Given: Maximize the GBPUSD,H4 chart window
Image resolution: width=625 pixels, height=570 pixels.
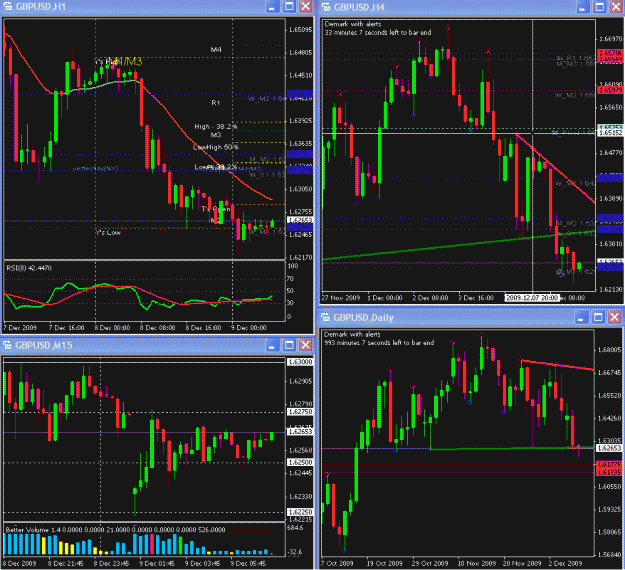Looking at the screenshot, I should pos(599,7).
